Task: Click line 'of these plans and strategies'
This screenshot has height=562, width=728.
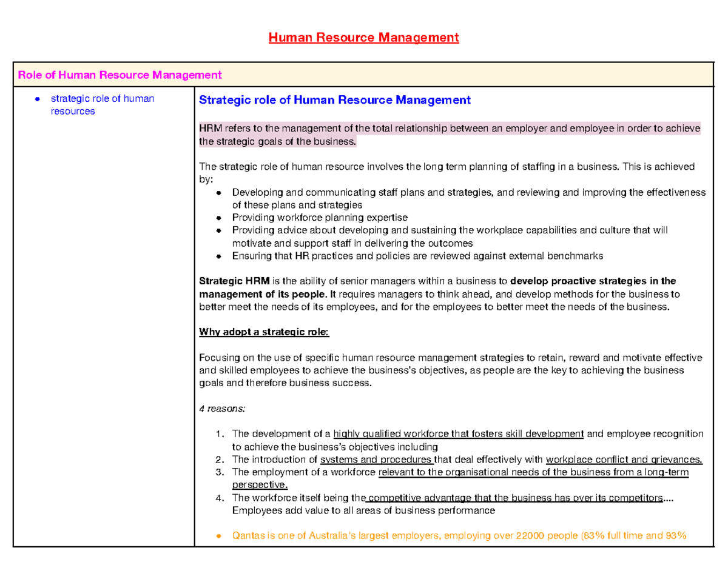Action: click(297, 206)
